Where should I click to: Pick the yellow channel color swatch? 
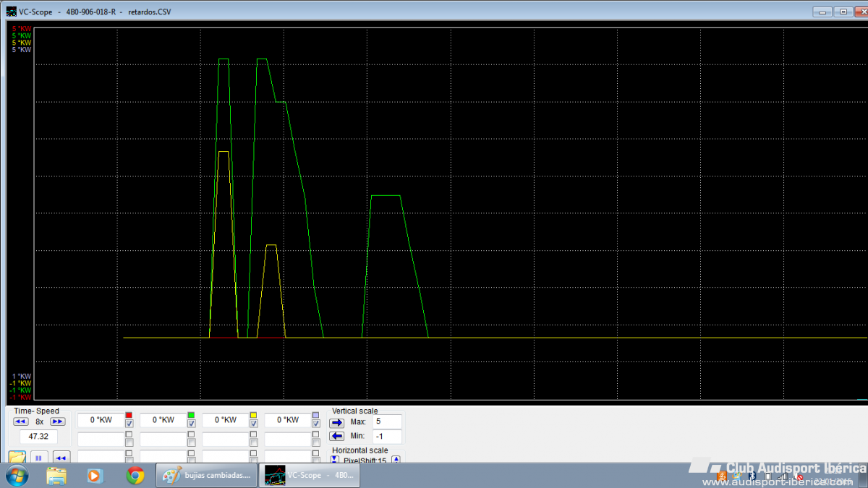tap(254, 415)
